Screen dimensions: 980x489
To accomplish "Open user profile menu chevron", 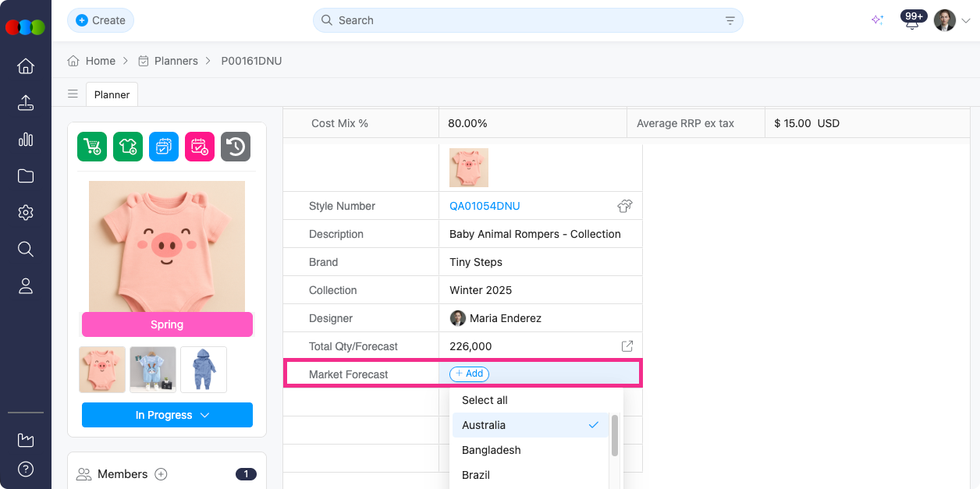I will click(966, 21).
